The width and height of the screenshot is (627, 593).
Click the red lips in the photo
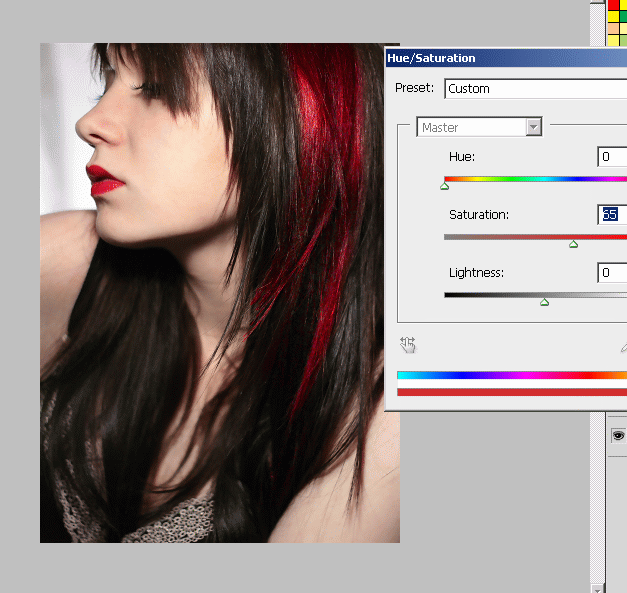pyautogui.click(x=102, y=180)
